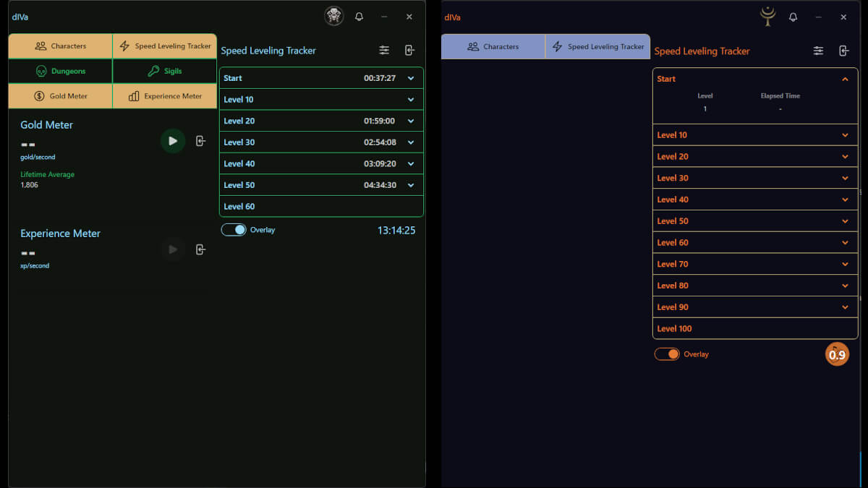Viewport: 868px width, 488px height.
Task: Start the Gold Meter play button
Action: tap(173, 141)
